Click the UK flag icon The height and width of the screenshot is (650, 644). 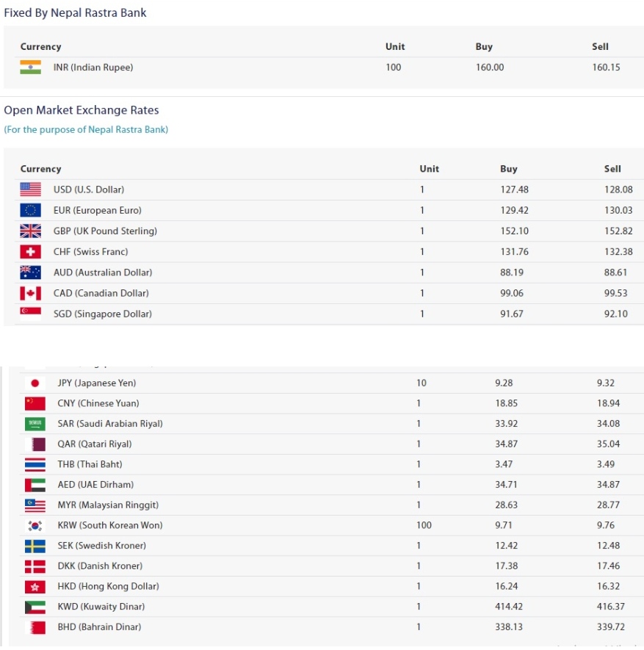pos(30,231)
